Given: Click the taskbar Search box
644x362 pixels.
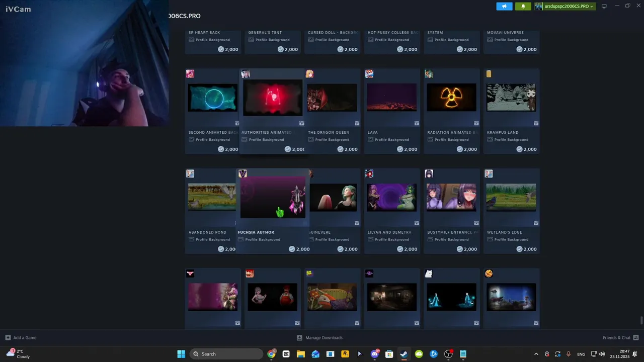Looking at the screenshot, I should click(x=226, y=354).
